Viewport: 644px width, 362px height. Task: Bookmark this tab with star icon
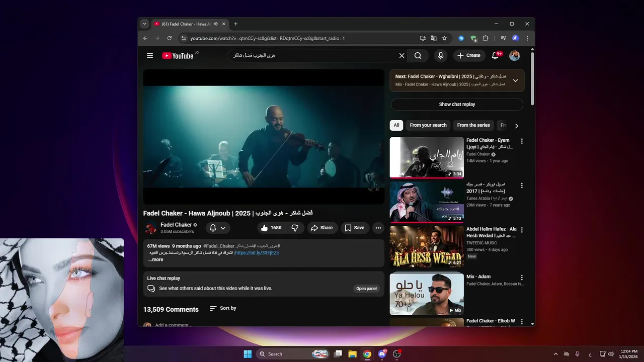coord(444,38)
